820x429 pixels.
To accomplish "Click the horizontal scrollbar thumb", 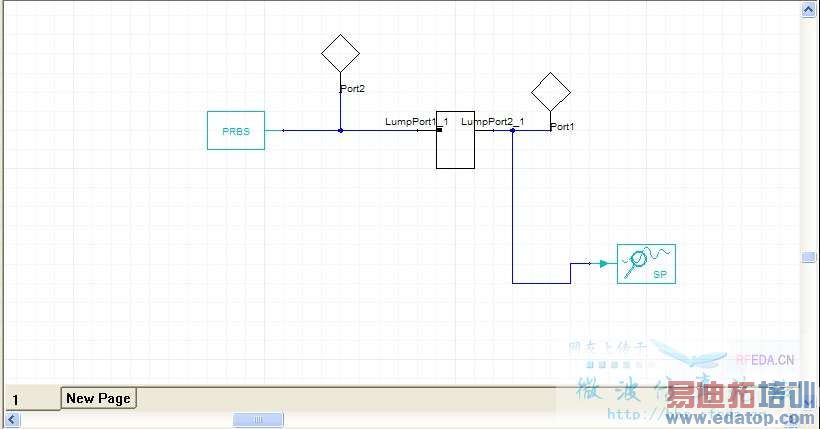I will [258, 420].
